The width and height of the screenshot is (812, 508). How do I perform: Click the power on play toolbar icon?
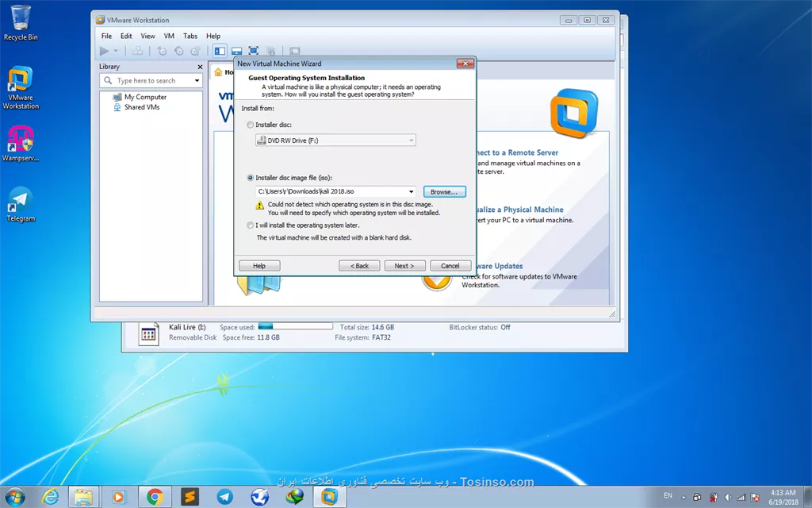104,51
